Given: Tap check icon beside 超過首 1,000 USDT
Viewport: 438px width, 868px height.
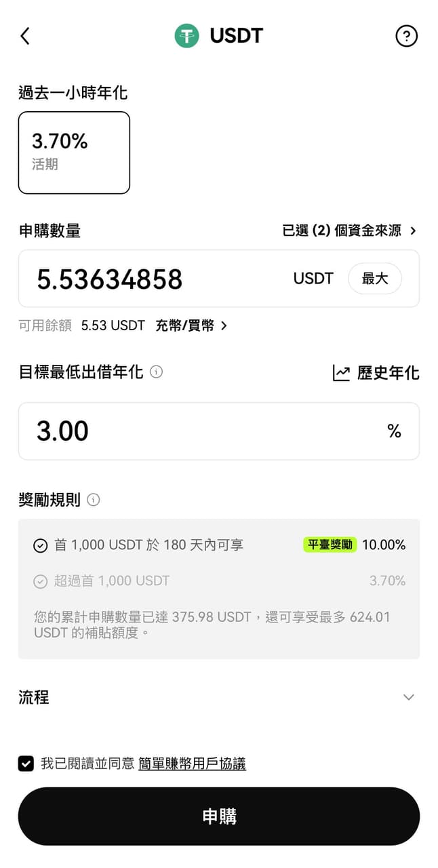Looking at the screenshot, I should click(41, 581).
